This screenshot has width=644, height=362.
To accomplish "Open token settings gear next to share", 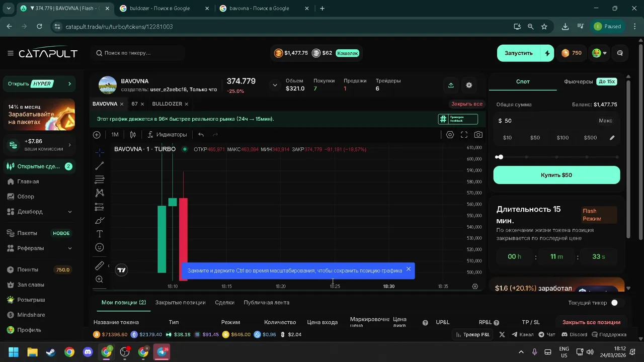I will tap(469, 85).
